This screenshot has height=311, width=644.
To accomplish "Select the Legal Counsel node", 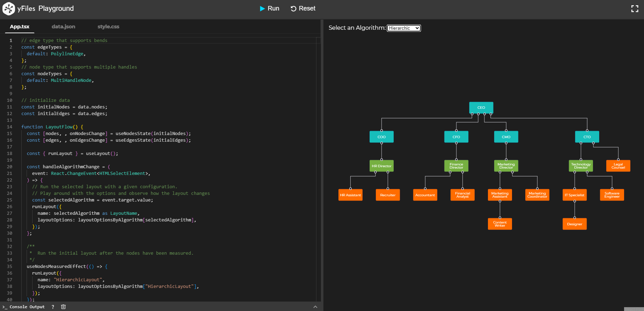I will (x=618, y=166).
